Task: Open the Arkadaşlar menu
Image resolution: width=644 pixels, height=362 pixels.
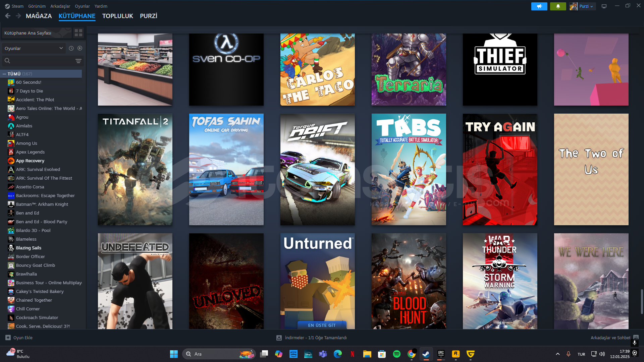Action: pyautogui.click(x=60, y=6)
